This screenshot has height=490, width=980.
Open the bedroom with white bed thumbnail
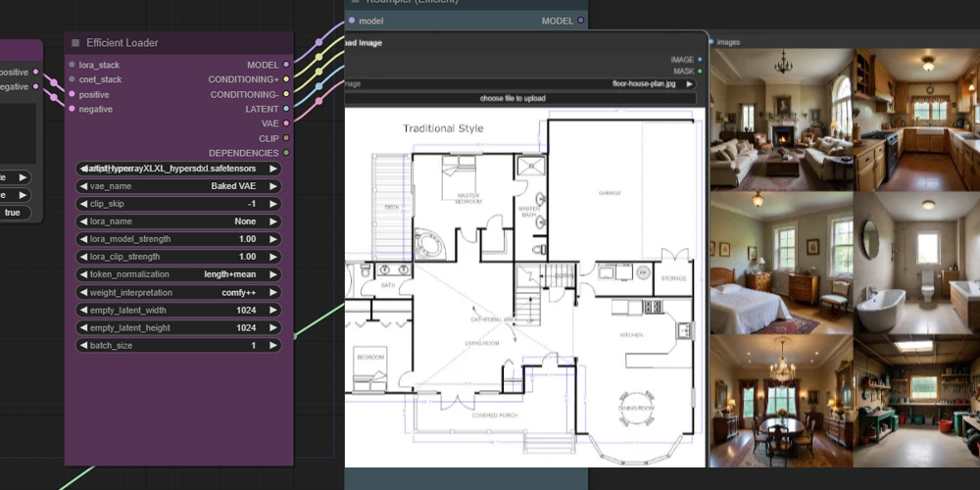(x=781, y=263)
